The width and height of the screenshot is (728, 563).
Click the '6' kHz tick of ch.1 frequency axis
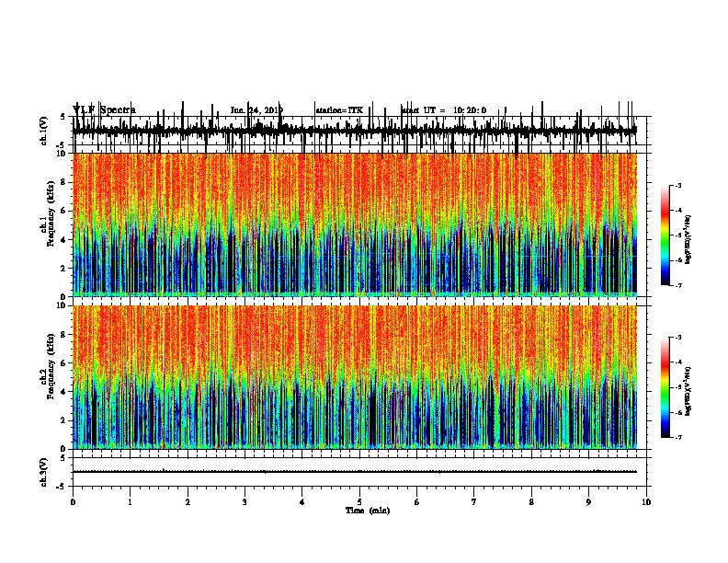coord(64,212)
